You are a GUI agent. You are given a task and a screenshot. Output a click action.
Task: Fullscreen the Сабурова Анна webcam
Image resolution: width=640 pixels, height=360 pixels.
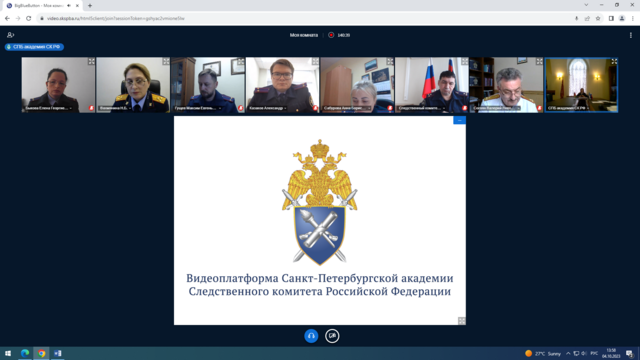(390, 62)
